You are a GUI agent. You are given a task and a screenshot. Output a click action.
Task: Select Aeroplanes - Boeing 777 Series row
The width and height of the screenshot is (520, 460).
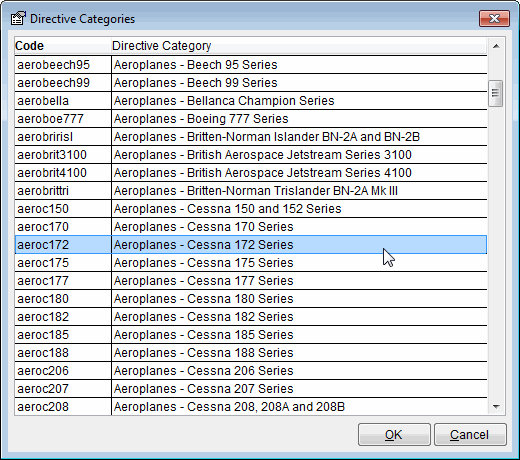point(251,119)
